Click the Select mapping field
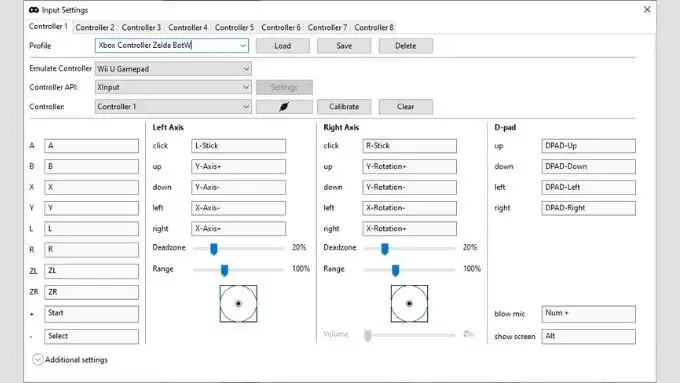Viewport: 680px width, 383px height. tap(92, 337)
